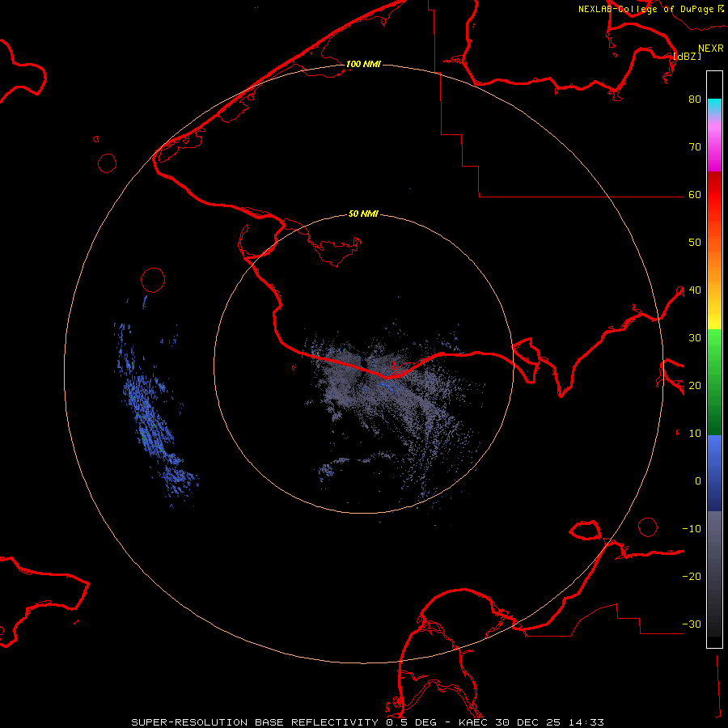728x728 pixels.
Task: Click the KAEC station identifier in the caption
Action: 475,722
